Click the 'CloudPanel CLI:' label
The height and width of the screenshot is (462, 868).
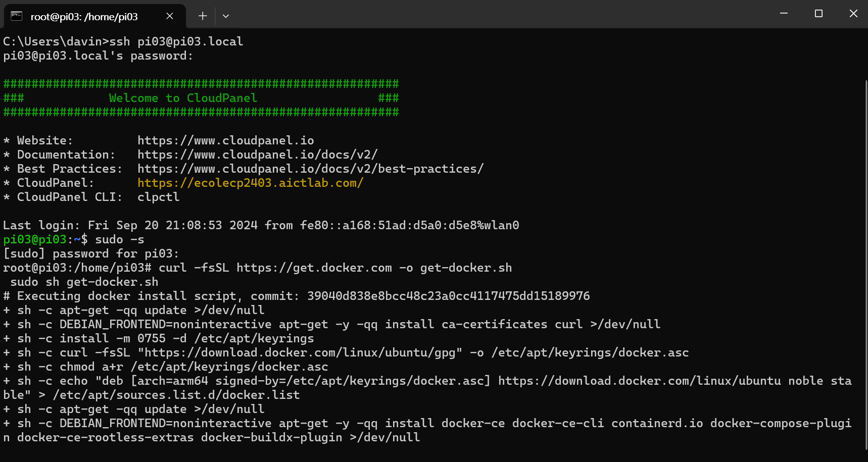(70, 197)
